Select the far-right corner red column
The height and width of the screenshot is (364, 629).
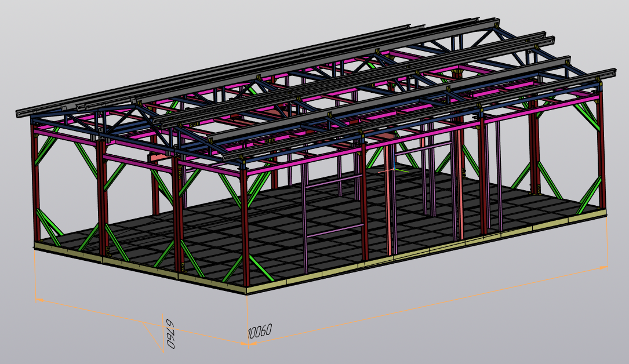[x=601, y=151]
